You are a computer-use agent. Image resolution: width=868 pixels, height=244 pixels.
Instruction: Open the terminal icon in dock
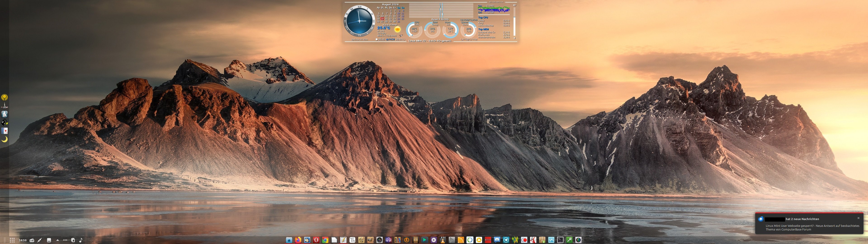click(x=560, y=240)
